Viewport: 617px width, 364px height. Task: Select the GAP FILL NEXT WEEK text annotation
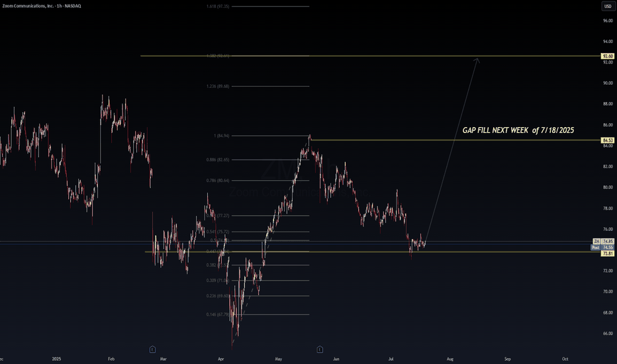[x=518, y=130]
